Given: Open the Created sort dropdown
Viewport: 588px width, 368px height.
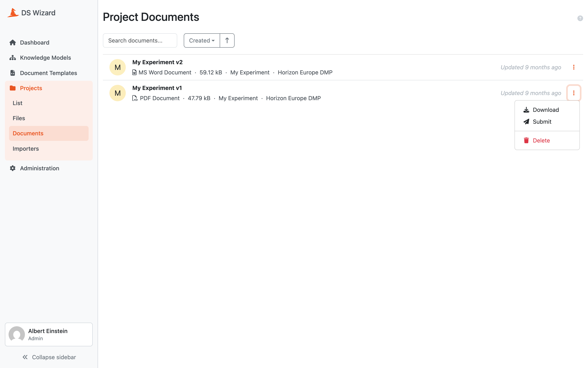Looking at the screenshot, I should pyautogui.click(x=202, y=40).
